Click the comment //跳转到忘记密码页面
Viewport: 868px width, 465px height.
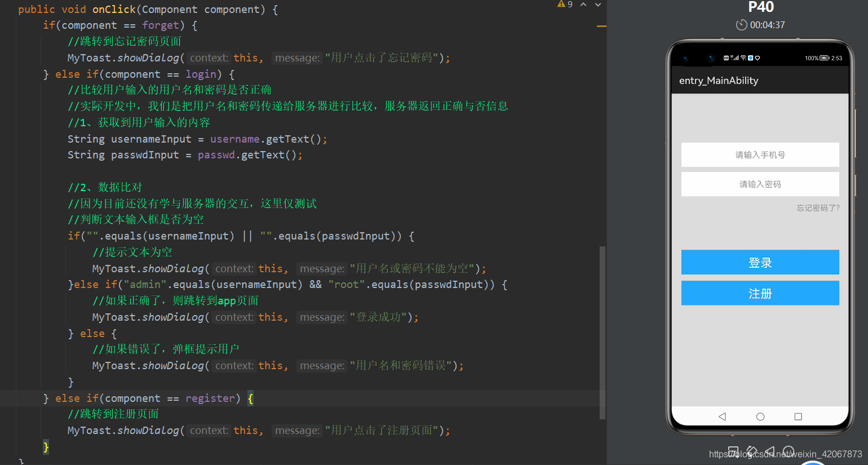[125, 42]
